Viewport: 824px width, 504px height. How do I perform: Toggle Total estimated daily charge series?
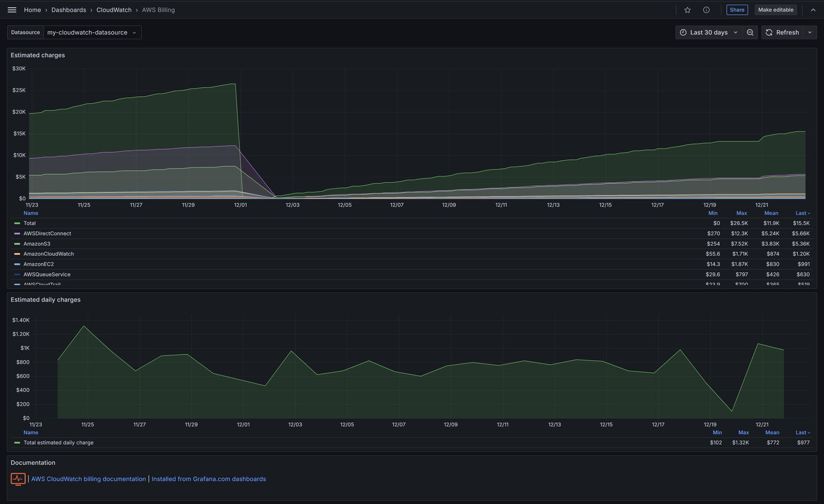[58, 443]
